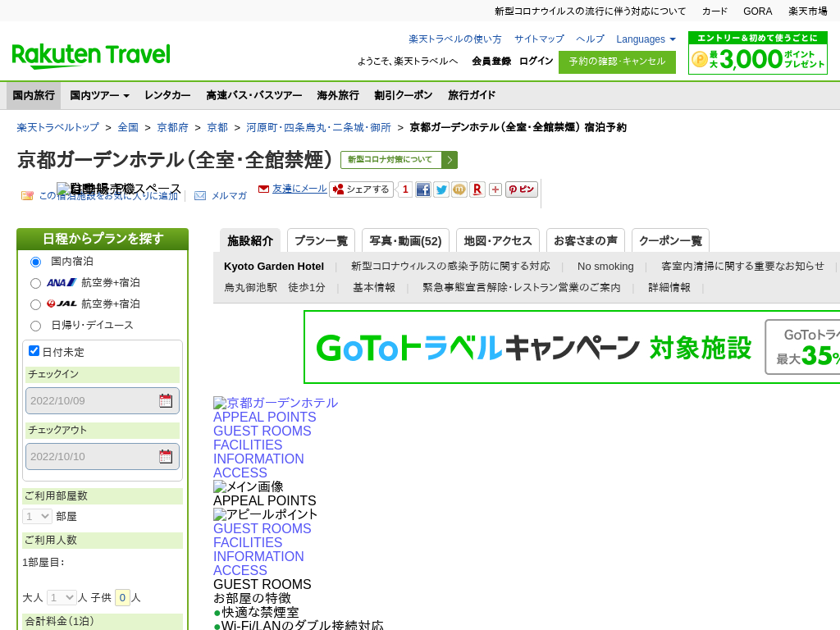Pin hotel with Pinterest ピン button
This screenshot has height=630, width=840.
tap(521, 189)
